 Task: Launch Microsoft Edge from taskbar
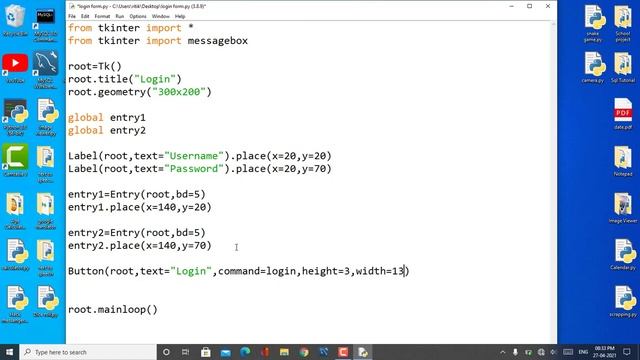245,352
